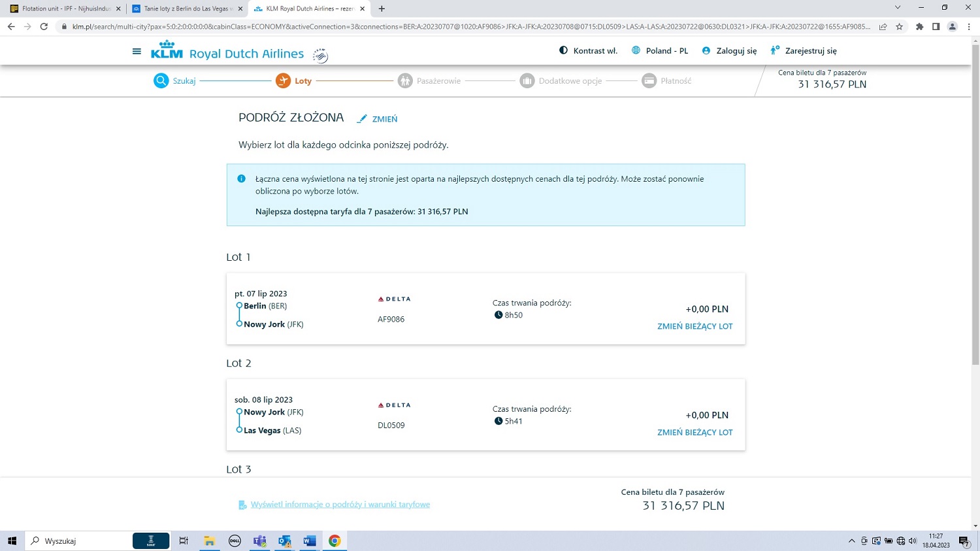Open the Chrome profile icon
The height and width of the screenshot is (551, 980).
(x=953, y=27)
